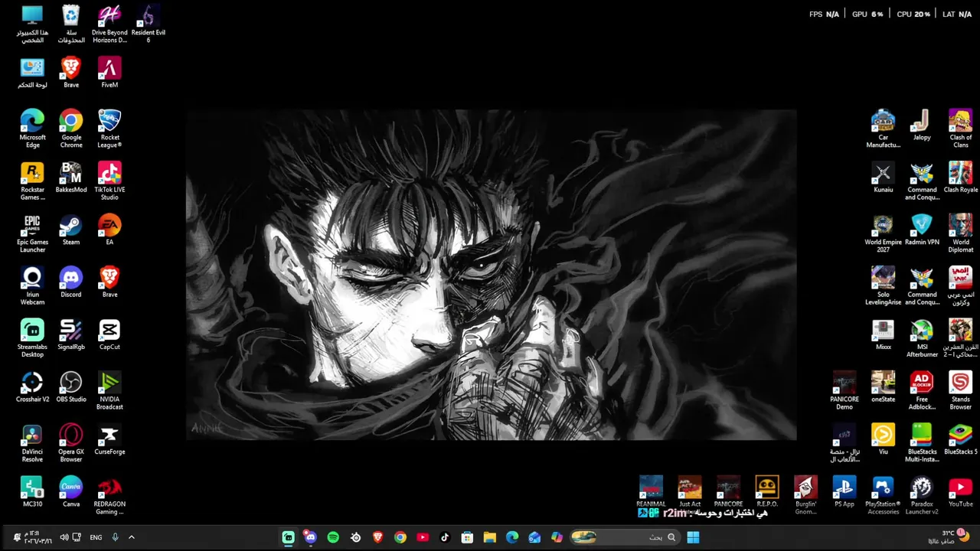Screen dimensions: 980x551
Task: Launch World Diplomat desktop shortcut
Action: click(x=961, y=233)
